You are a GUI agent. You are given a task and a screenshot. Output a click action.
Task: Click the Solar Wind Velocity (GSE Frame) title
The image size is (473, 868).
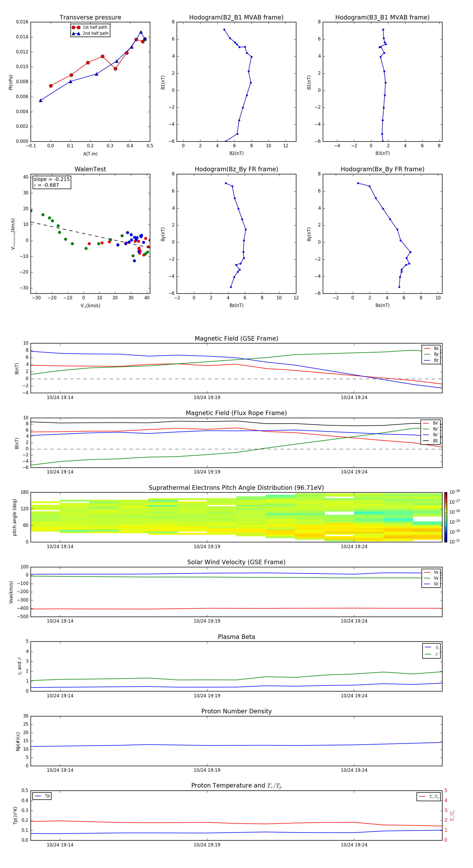click(x=236, y=562)
